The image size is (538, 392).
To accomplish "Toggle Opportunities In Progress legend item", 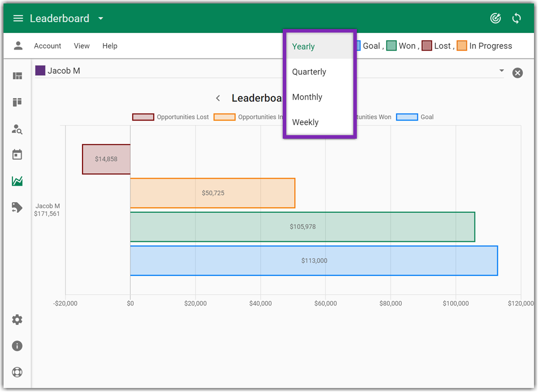I will point(249,117).
